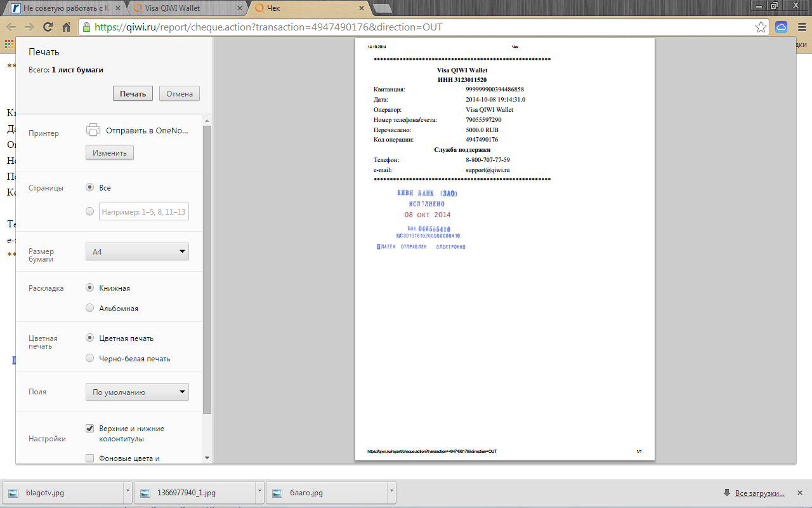Click the green padlock security icon
The image size is (812, 508).
(x=87, y=27)
